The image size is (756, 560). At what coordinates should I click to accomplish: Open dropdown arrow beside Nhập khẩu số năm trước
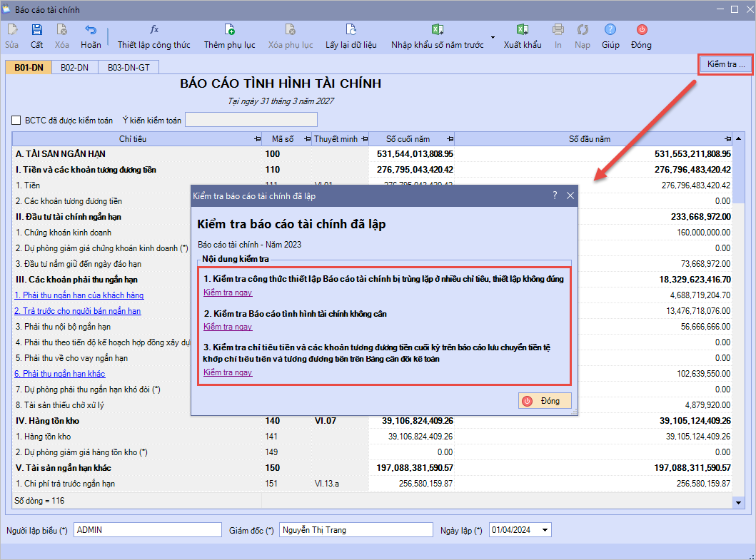tap(493, 37)
